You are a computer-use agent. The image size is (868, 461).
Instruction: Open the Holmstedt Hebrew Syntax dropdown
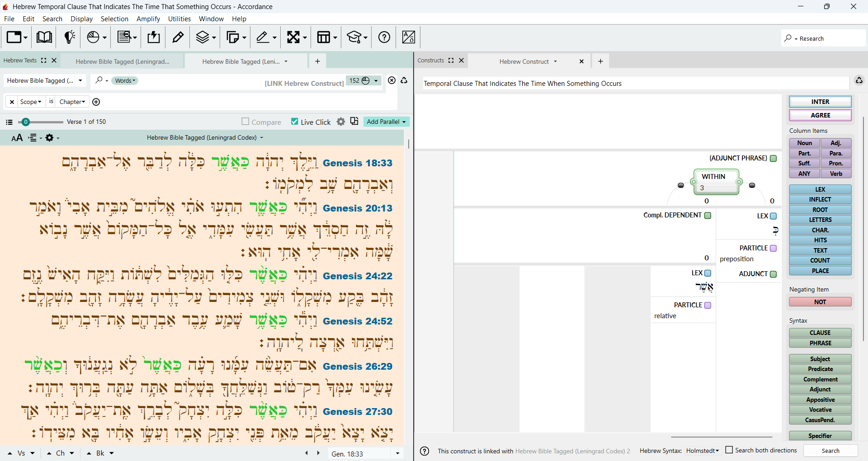point(702,451)
